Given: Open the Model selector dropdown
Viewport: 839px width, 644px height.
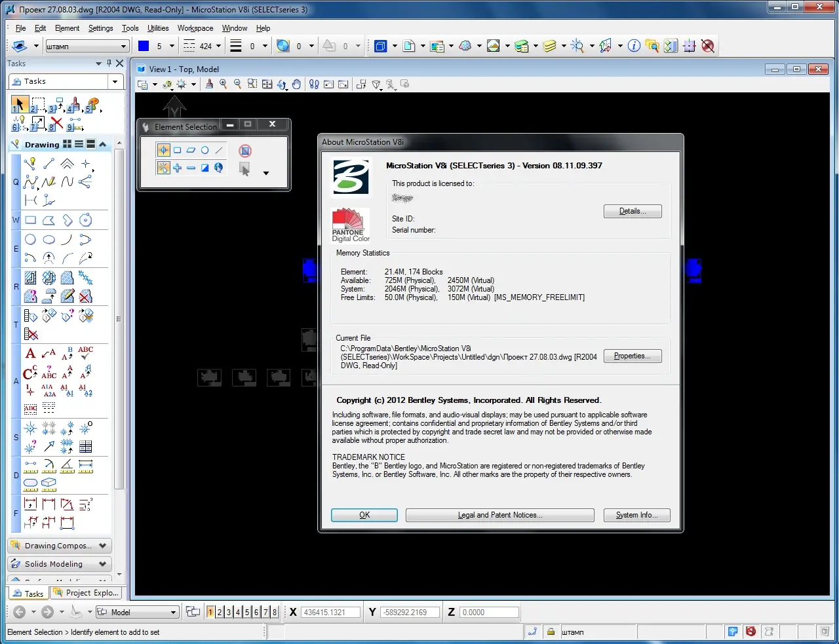Looking at the screenshot, I should (174, 613).
